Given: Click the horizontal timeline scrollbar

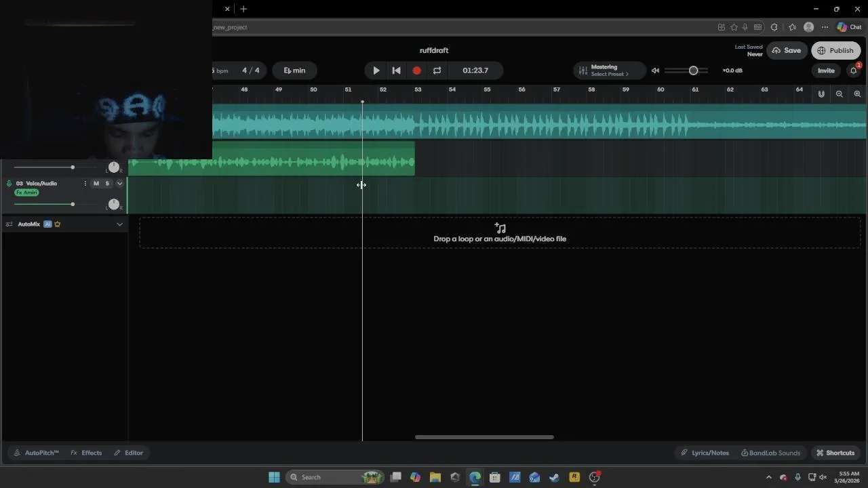Looking at the screenshot, I should [484, 437].
